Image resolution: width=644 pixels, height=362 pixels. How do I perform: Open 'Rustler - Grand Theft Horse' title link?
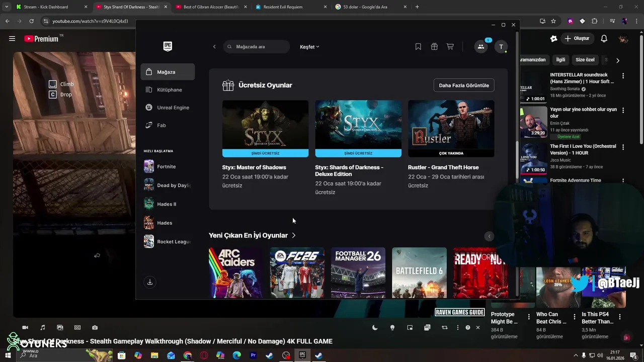pyautogui.click(x=443, y=167)
